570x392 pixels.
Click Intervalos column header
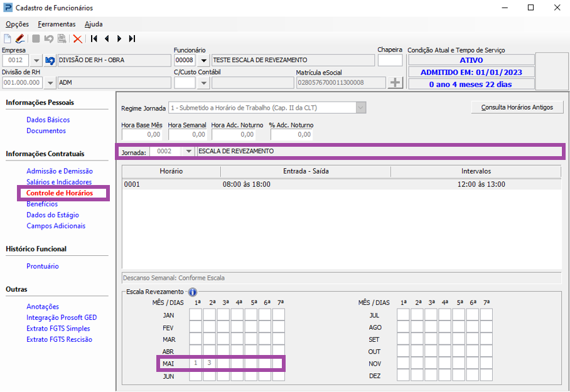(476, 171)
